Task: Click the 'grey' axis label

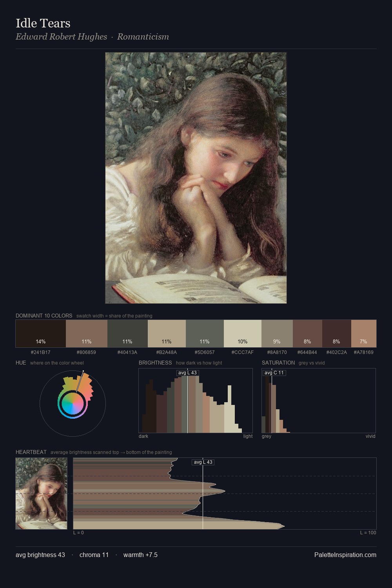Action: pos(267,436)
